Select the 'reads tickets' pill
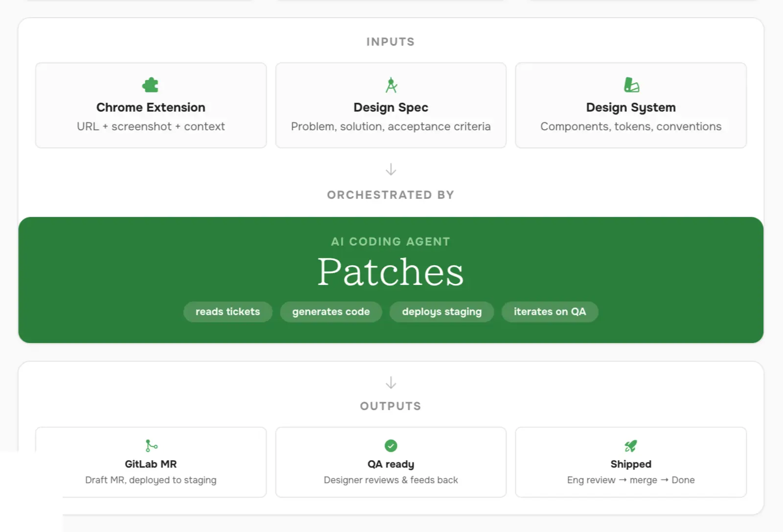 pos(228,312)
